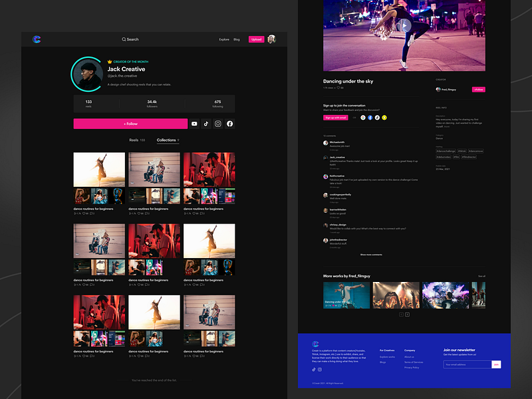Click the @jack.the.creative handle
Viewport: 532px width, 399px height.
click(122, 76)
